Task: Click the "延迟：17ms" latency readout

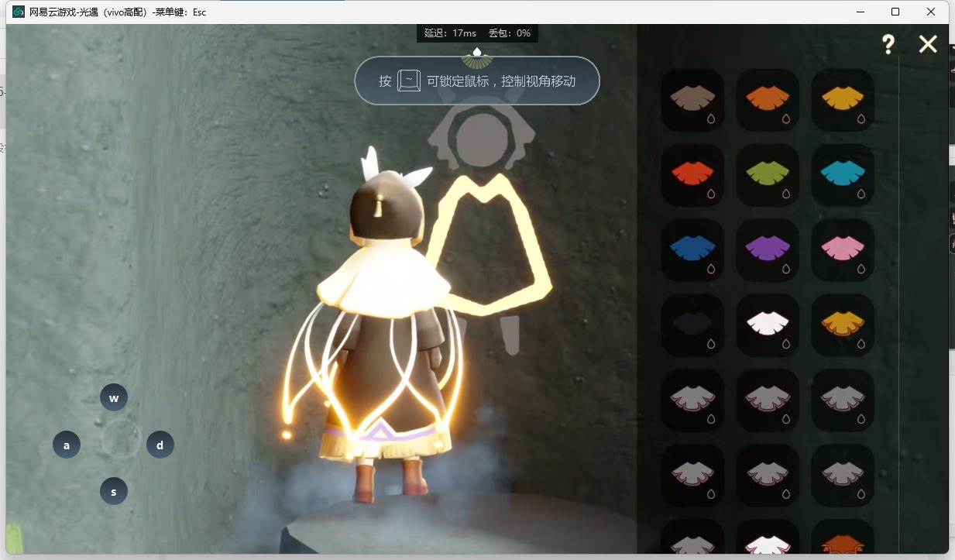Action: coord(450,33)
